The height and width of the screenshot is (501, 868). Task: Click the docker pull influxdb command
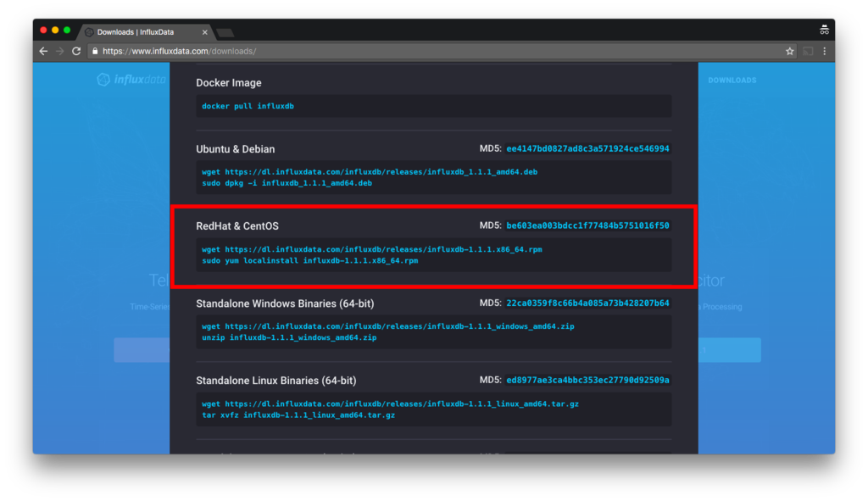248,106
